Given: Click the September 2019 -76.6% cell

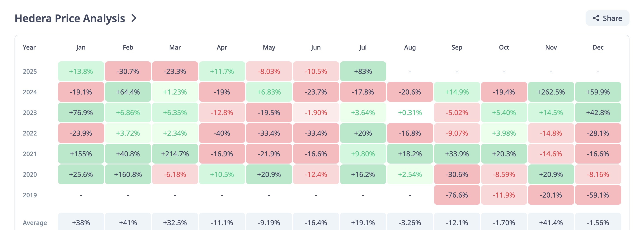Looking at the screenshot, I should coord(457,195).
